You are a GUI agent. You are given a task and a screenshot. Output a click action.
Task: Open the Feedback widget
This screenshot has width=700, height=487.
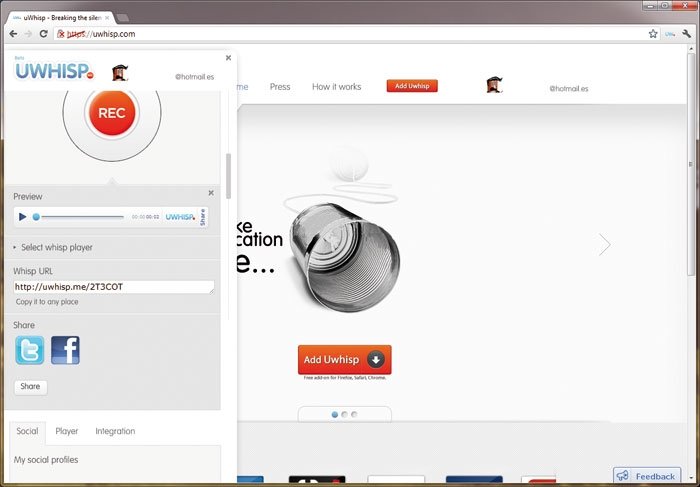(647, 476)
